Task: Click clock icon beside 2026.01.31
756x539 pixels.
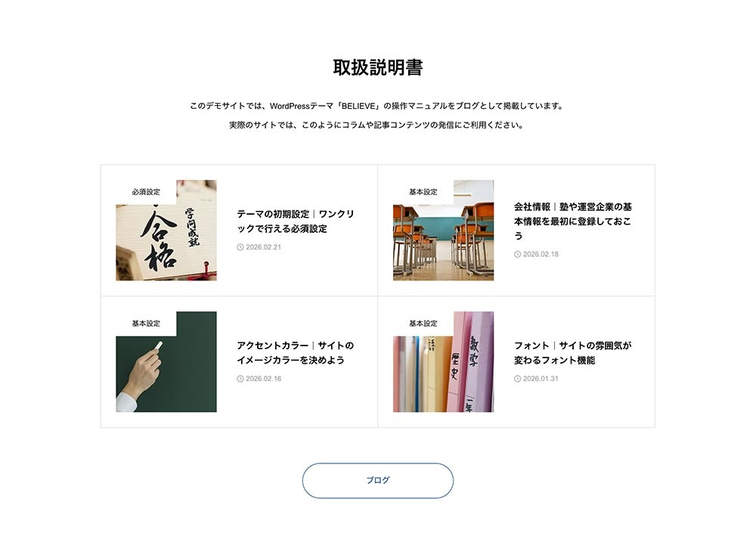Action: coord(517,379)
